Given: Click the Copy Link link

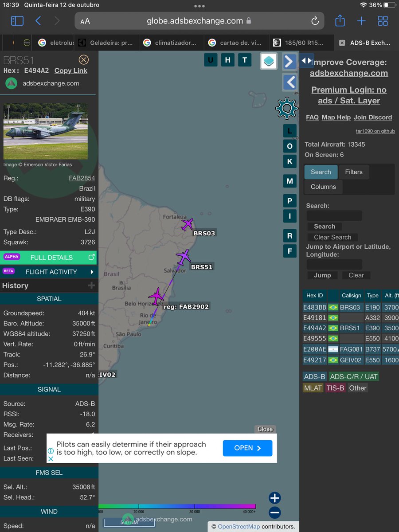Looking at the screenshot, I should 71,70.
